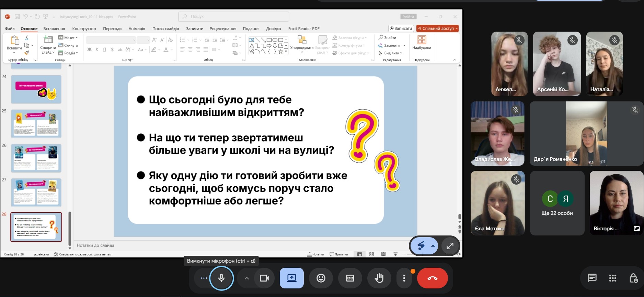Viewport: 644px width, 297px height.
Task: Open the activities grid icon
Action: pos(612,278)
